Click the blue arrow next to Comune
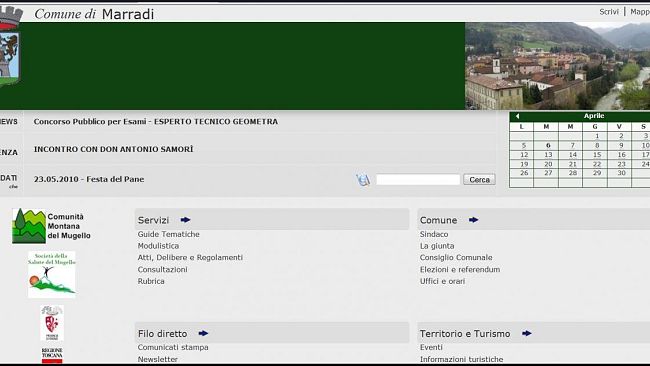Screen dimensions: 650x366 tap(473, 220)
